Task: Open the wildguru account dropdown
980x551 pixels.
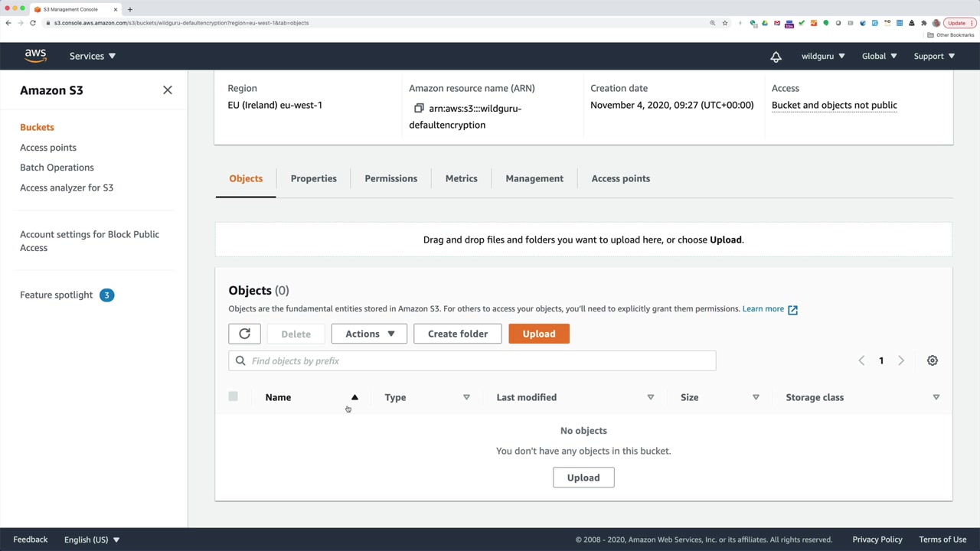Action: click(823, 56)
